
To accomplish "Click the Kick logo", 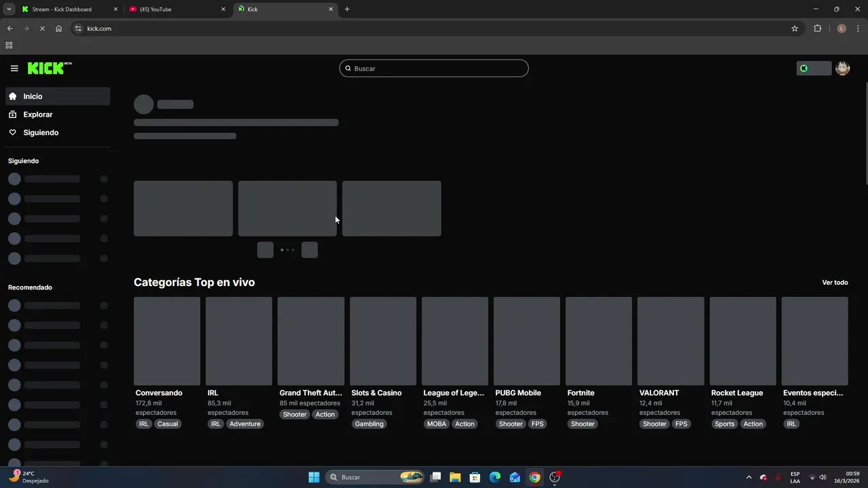I will pyautogui.click(x=50, y=68).
